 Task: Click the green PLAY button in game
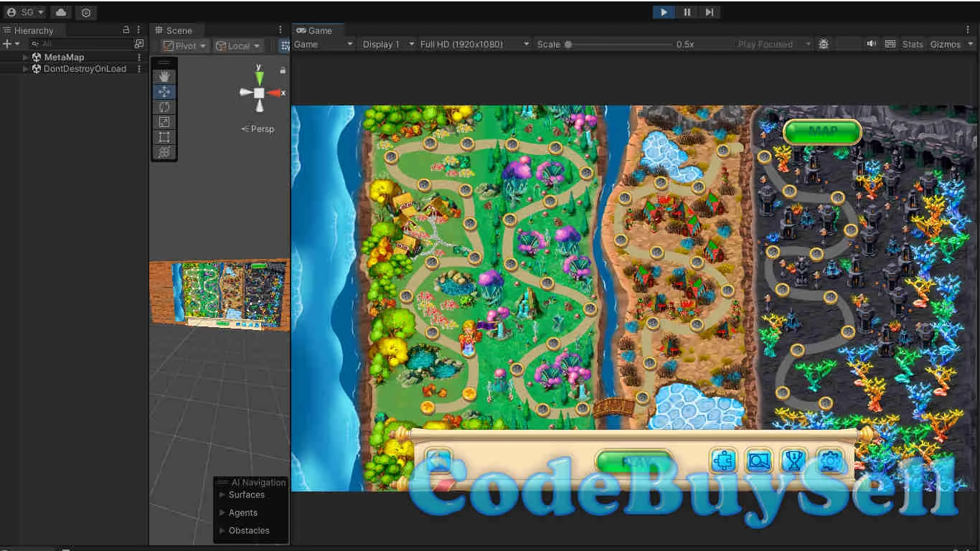click(634, 461)
